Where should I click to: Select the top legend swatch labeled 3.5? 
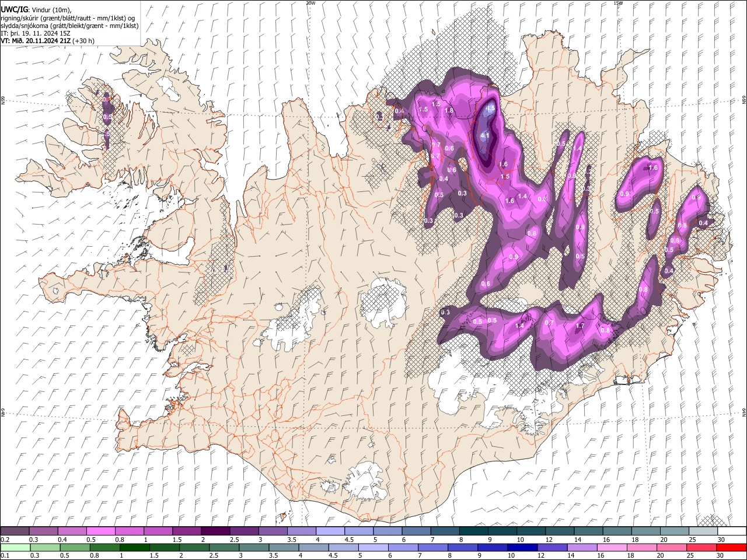[x=301, y=531]
